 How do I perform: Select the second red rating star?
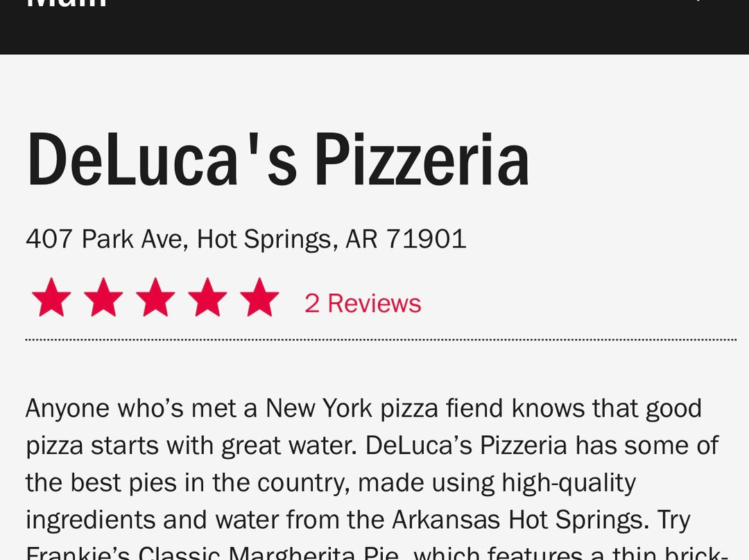[x=103, y=298]
